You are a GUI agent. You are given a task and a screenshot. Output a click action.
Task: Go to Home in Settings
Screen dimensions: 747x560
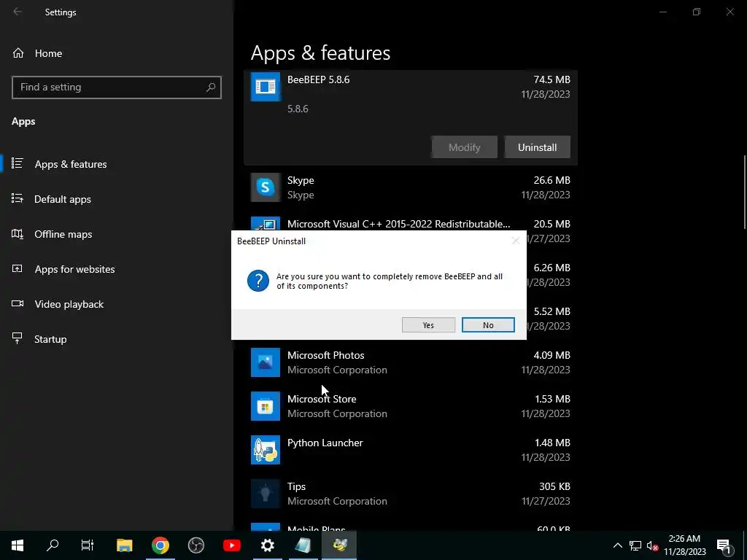pyautogui.click(x=48, y=53)
